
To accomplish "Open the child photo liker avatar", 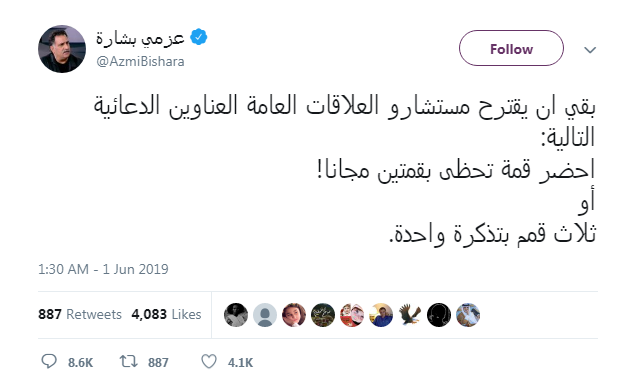I will (x=294, y=315).
